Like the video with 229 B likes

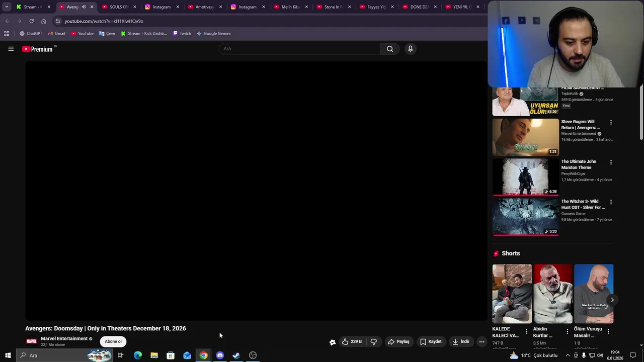tap(352, 341)
